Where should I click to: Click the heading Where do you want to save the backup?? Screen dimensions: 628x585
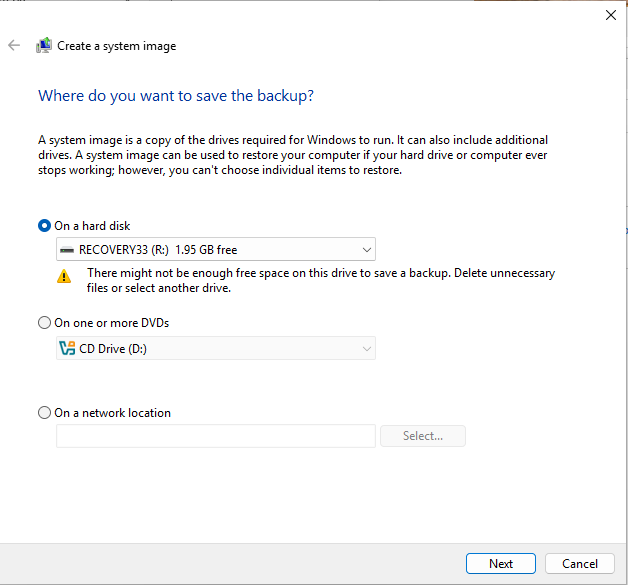pyautogui.click(x=176, y=96)
